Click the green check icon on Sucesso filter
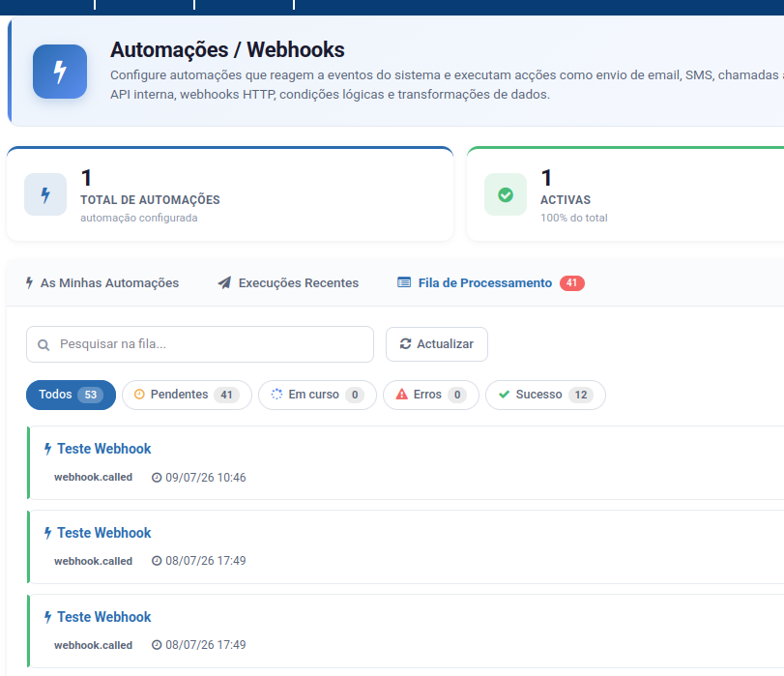The width and height of the screenshot is (784, 676). (x=504, y=395)
